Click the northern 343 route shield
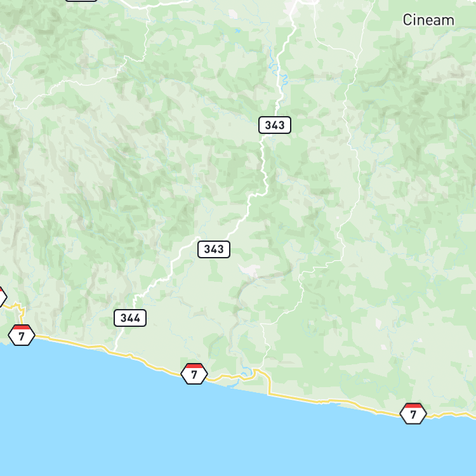This screenshot has width=476, height=476. pos(275,125)
